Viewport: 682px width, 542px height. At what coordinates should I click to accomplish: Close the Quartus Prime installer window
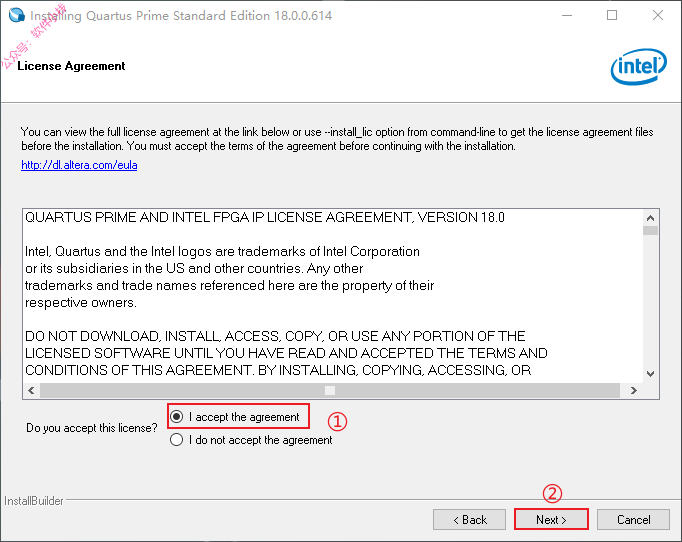click(658, 15)
